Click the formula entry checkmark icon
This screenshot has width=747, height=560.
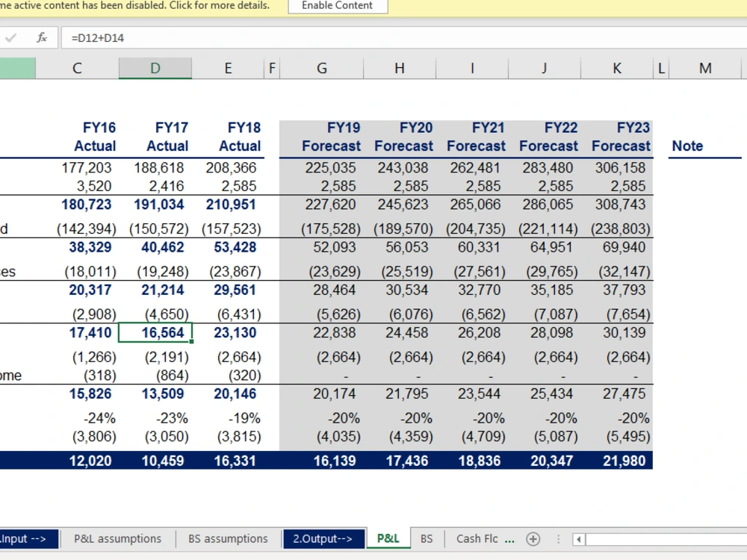11,37
